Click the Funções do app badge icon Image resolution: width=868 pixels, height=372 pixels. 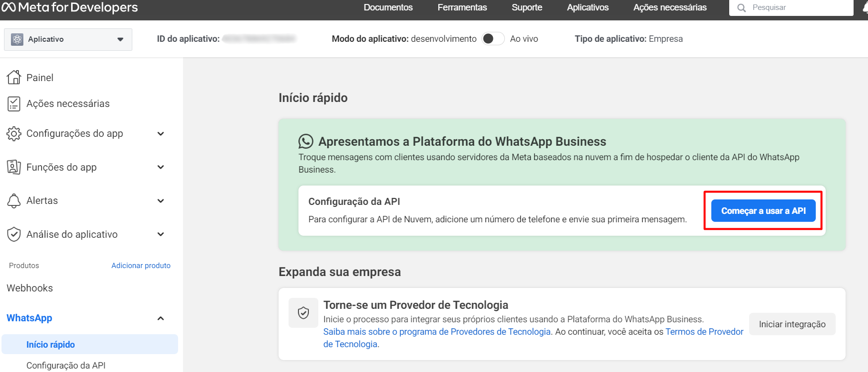pyautogui.click(x=14, y=167)
